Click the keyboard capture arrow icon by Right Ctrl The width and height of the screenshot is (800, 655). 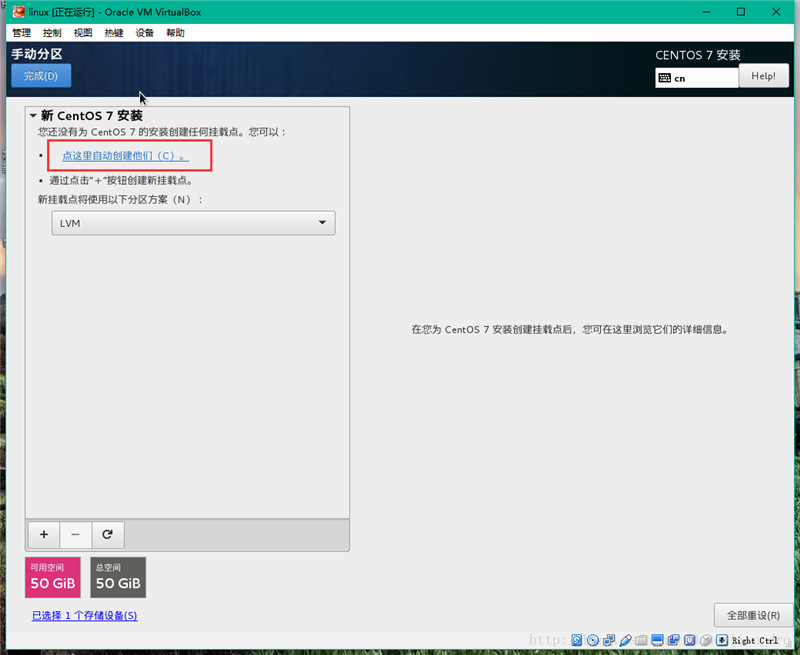coord(722,640)
